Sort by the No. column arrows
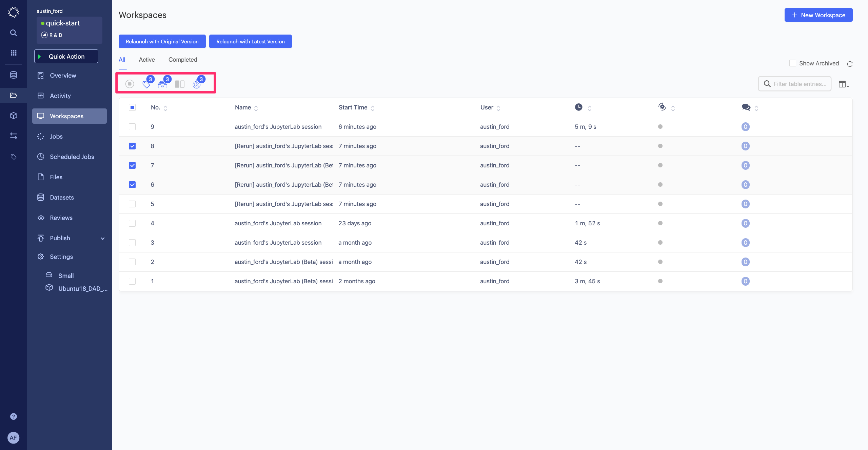 pyautogui.click(x=165, y=108)
